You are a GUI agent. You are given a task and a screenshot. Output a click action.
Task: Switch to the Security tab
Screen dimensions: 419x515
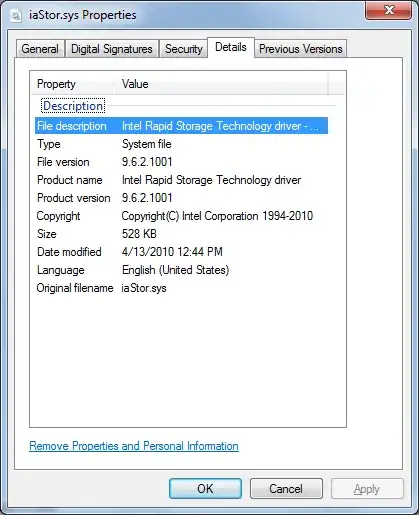pyautogui.click(x=183, y=49)
